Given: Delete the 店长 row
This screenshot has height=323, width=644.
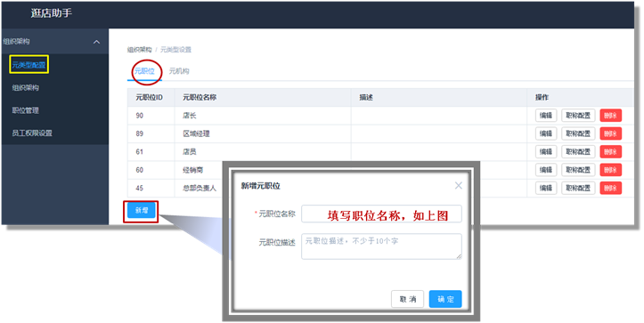Looking at the screenshot, I should (611, 116).
